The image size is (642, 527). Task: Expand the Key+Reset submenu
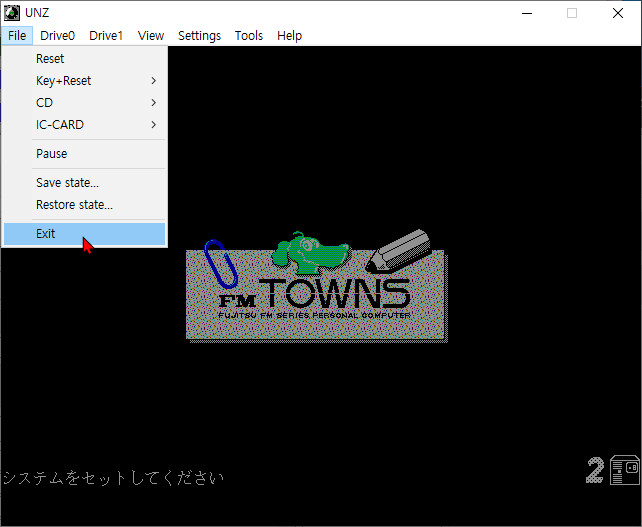click(x=84, y=81)
